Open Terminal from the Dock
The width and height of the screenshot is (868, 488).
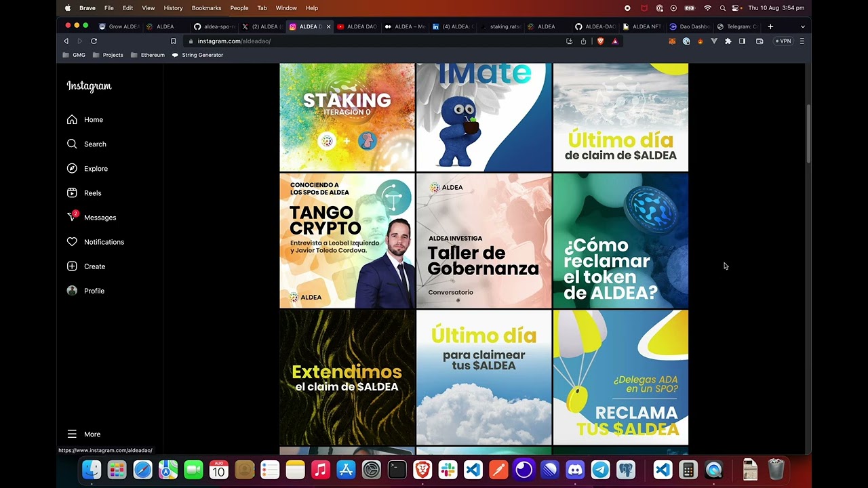click(x=397, y=469)
